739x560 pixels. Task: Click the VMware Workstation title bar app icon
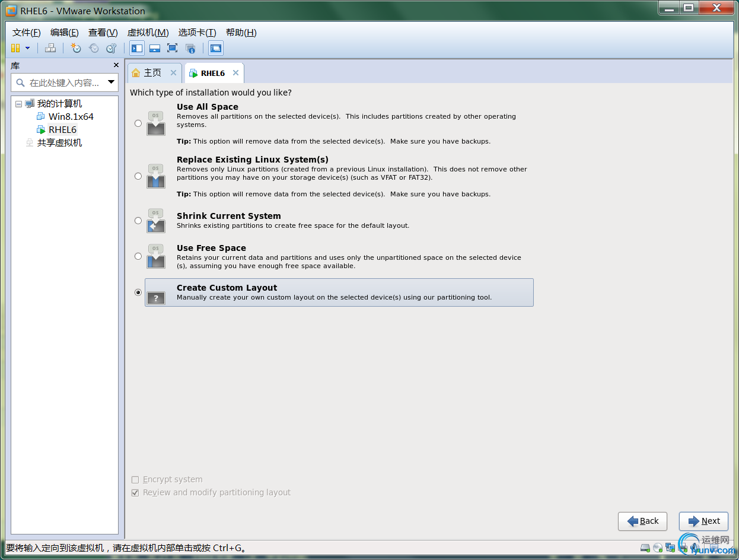(11, 11)
